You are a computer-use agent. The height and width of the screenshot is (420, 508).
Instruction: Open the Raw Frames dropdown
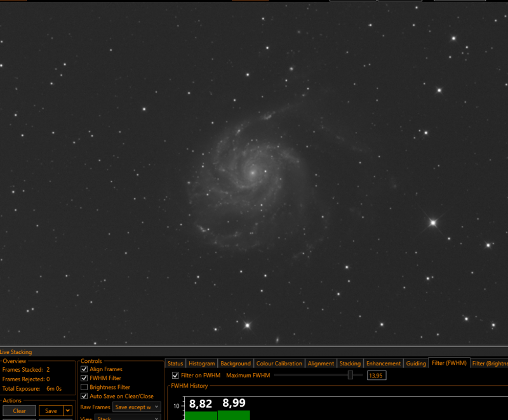137,407
